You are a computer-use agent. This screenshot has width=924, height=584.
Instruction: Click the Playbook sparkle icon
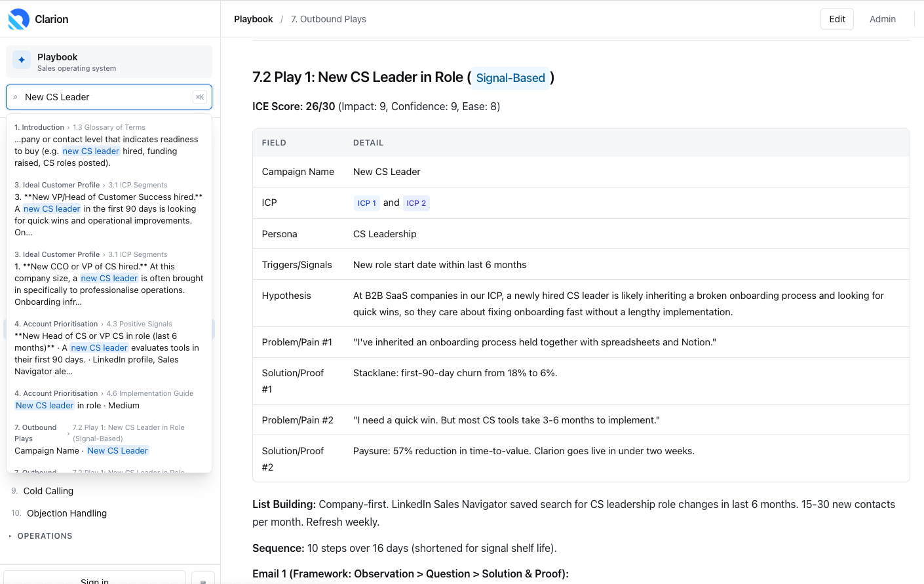coord(22,60)
